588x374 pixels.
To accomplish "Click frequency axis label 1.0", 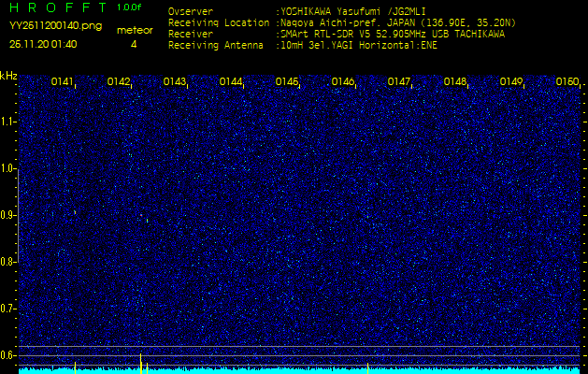I will pyautogui.click(x=7, y=169).
